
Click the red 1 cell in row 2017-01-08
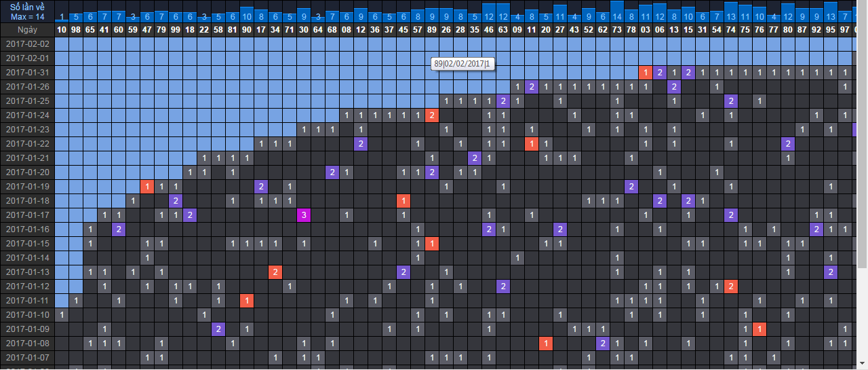[545, 344]
